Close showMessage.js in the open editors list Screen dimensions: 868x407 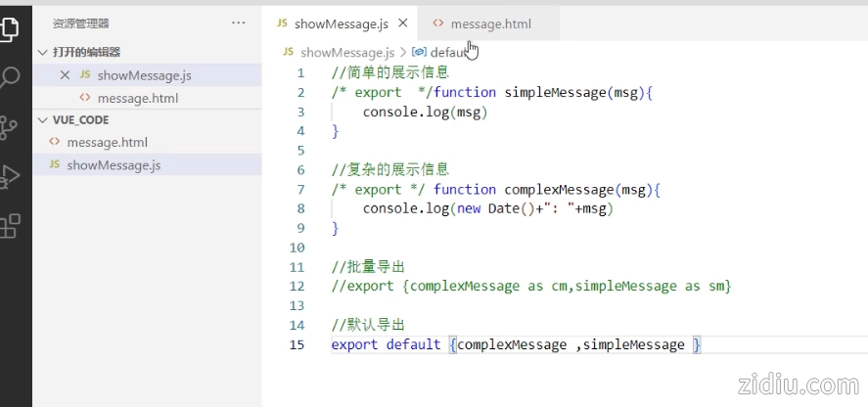[x=66, y=75]
